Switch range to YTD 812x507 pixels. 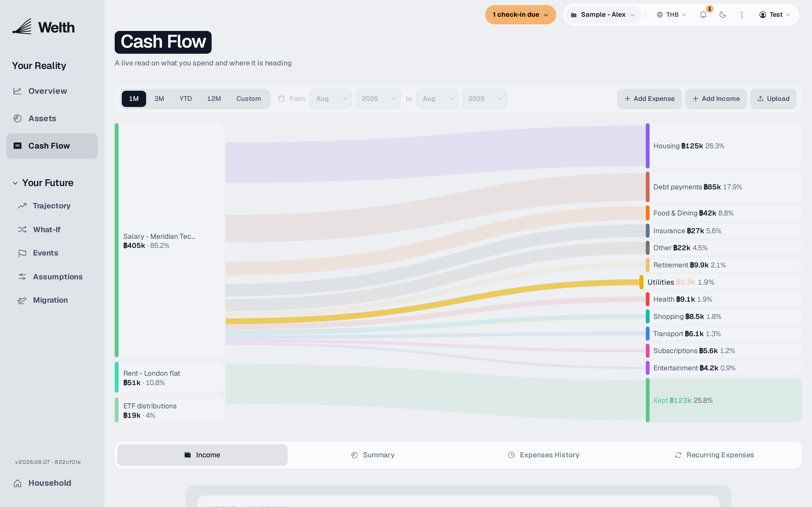tap(185, 99)
